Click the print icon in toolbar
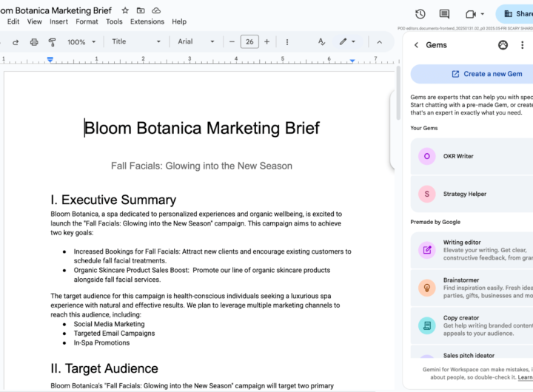The image size is (533, 392). tap(34, 42)
